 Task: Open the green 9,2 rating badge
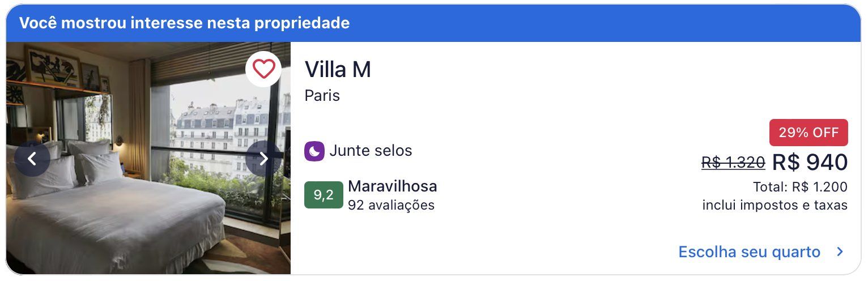point(324,195)
